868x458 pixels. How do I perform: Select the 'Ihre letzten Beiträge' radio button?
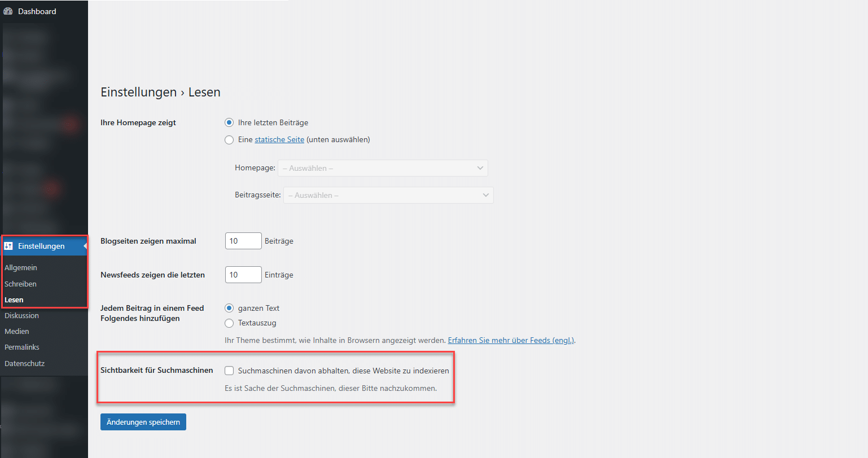pos(229,122)
